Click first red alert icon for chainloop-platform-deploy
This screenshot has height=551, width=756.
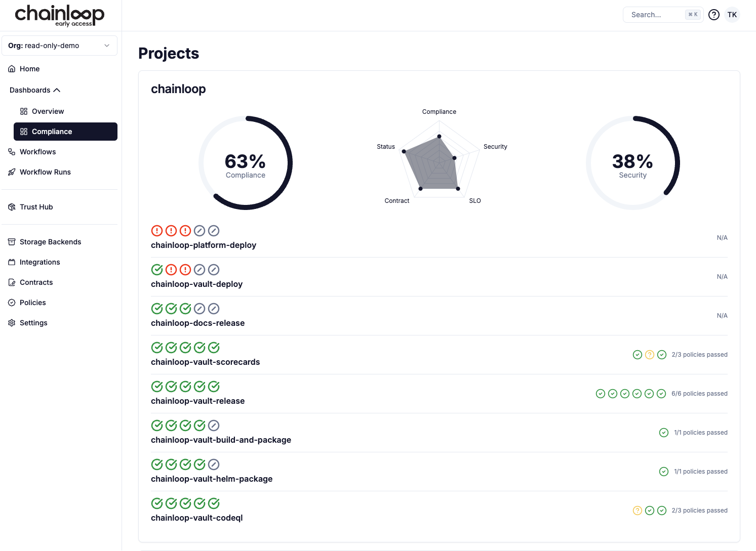[x=157, y=231]
